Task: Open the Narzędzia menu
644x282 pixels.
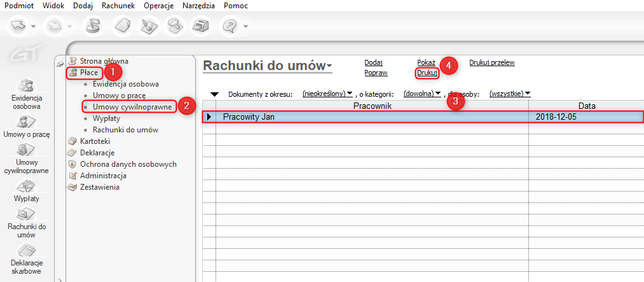Action: pos(199,6)
